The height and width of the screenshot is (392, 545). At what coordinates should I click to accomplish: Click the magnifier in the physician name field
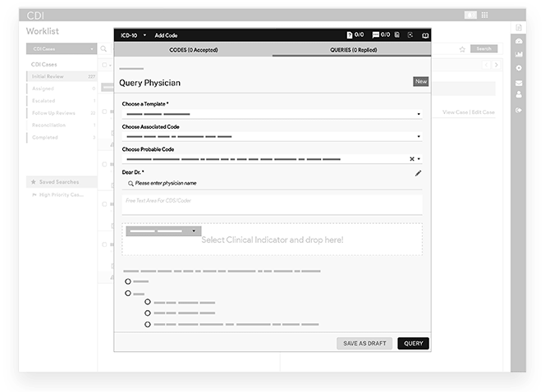click(131, 184)
